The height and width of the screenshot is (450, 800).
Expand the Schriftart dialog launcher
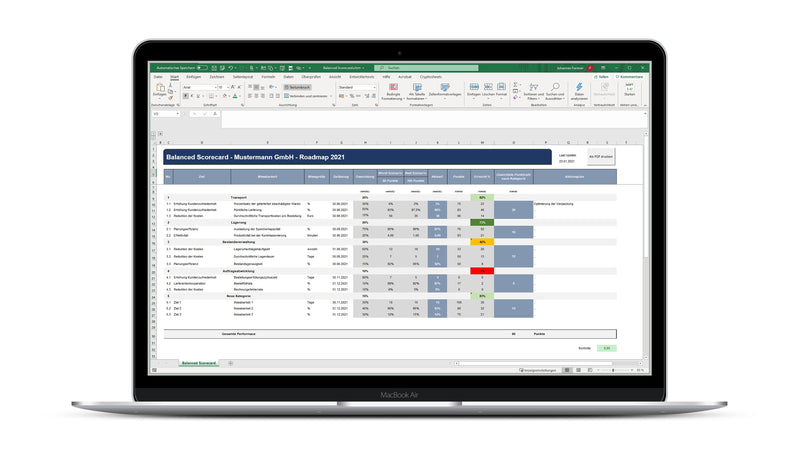(242, 105)
